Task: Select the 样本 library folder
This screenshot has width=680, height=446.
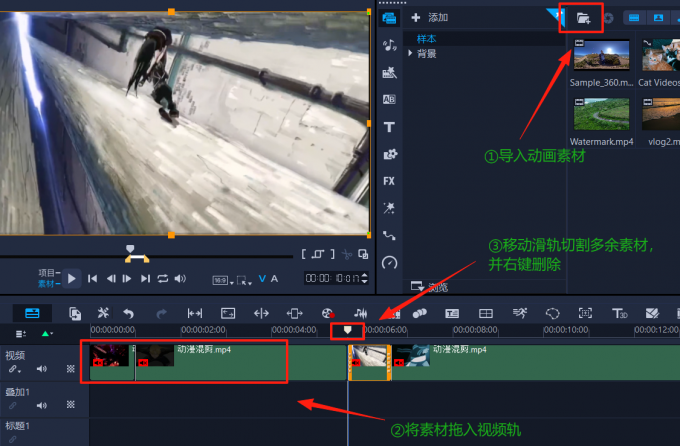Action: [426, 39]
